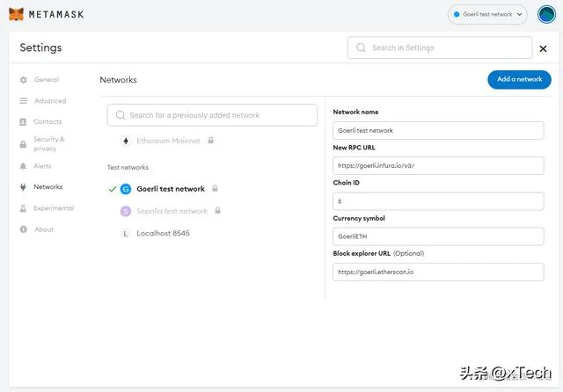
Task: Select Sepolia test network in the list
Action: click(x=172, y=211)
